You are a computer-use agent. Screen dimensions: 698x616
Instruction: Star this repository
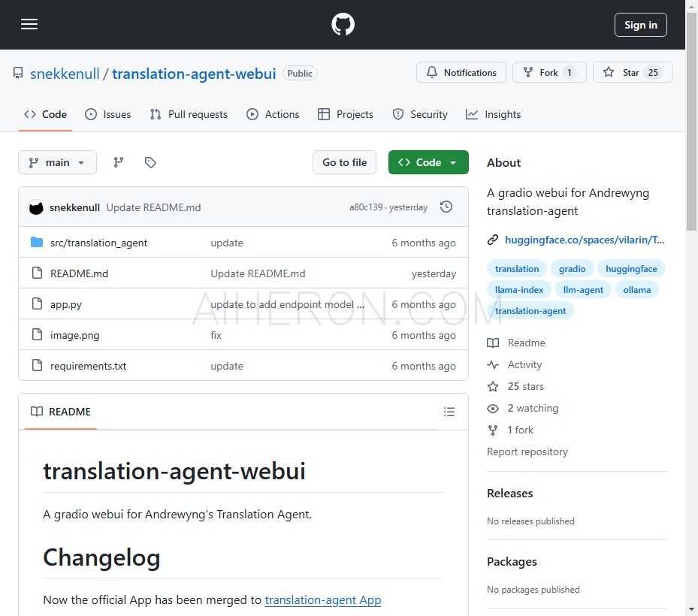tap(633, 73)
